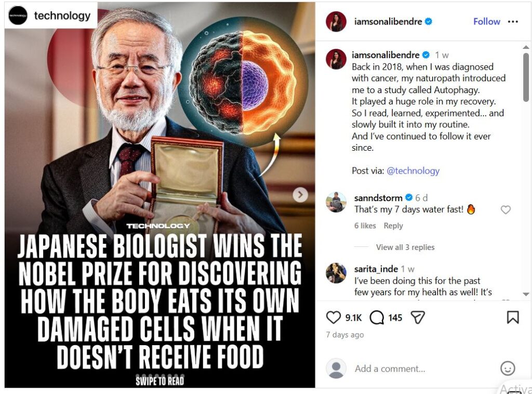This screenshot has height=394, width=532.
Task: Open @technology mention link
Action: click(x=413, y=170)
